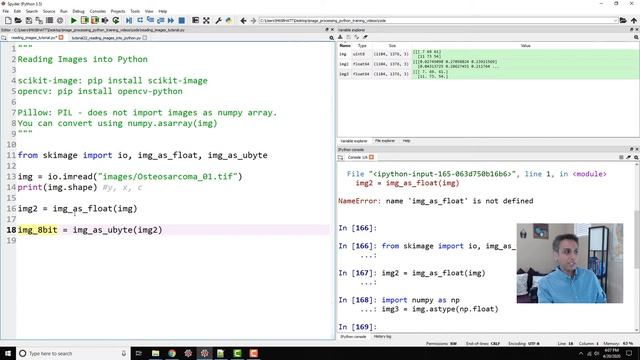This screenshot has height=360, width=640.
Task: Select the img3 float64 variable row
Action: click(488, 74)
